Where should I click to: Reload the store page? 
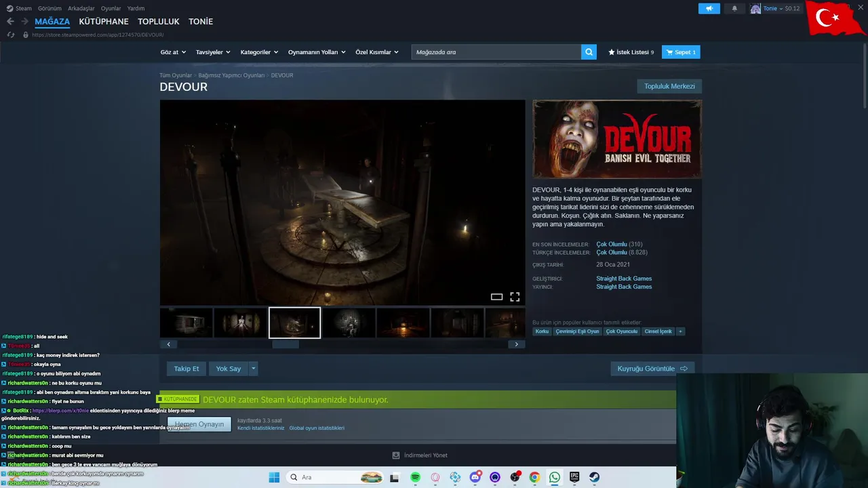pos(10,35)
